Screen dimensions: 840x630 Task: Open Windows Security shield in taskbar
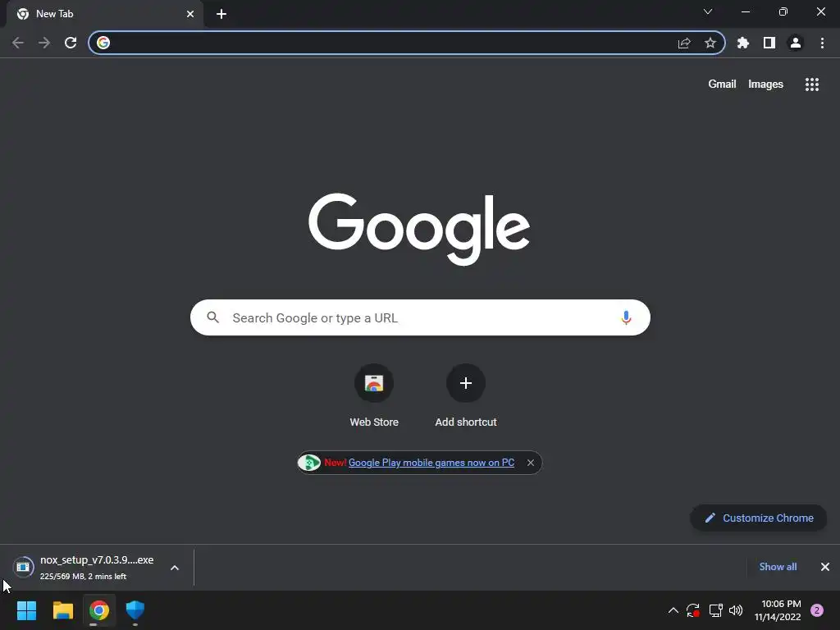135,610
